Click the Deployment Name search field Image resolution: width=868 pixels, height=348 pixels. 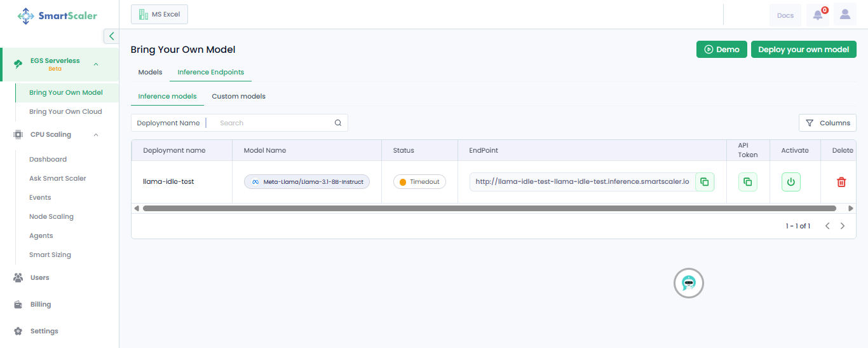coord(273,123)
